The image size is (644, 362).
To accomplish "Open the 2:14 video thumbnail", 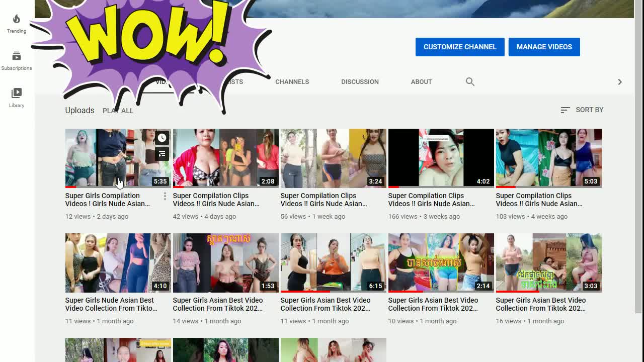I will point(441,263).
